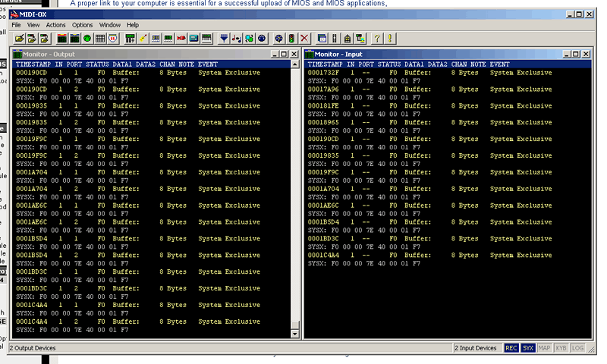Viewport: 607px width, 364px height.
Task: Open MIDI filter via blue funnel icon
Action: point(224,38)
